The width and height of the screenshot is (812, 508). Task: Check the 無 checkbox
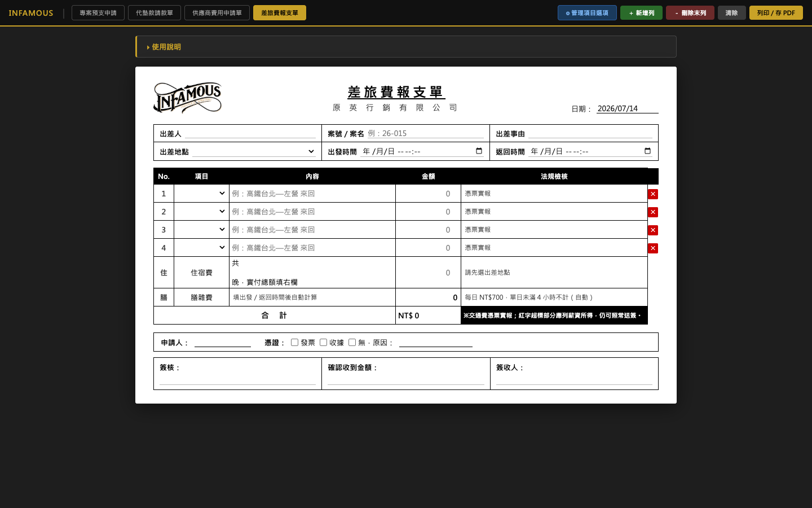[352, 342]
